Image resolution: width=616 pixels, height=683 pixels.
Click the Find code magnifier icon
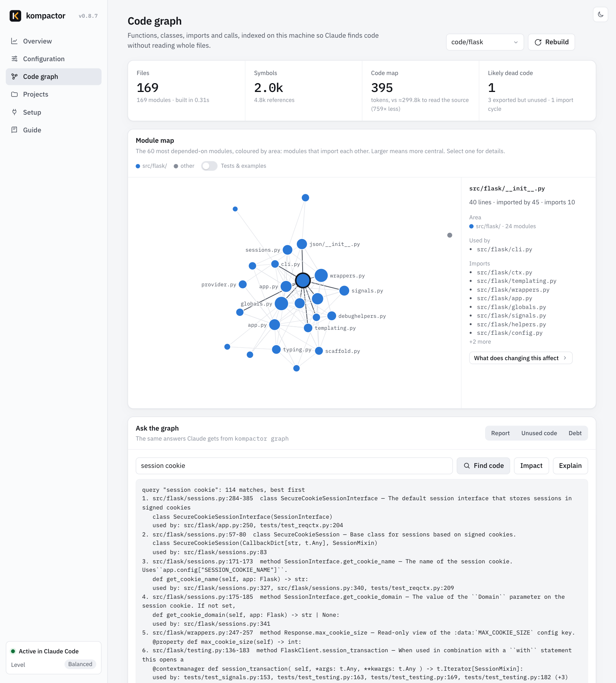coord(467,466)
